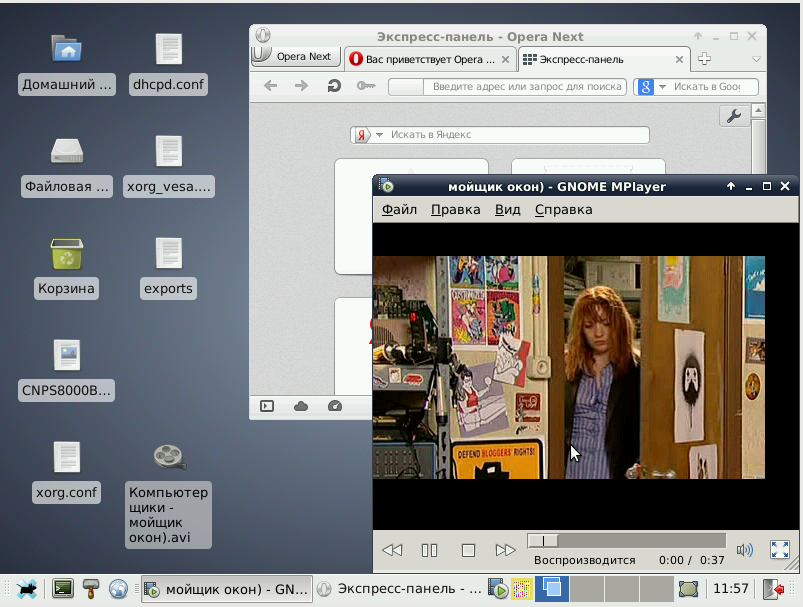Click the volume speaker icon in MPlayer
The image size is (803, 607).
pos(744,550)
